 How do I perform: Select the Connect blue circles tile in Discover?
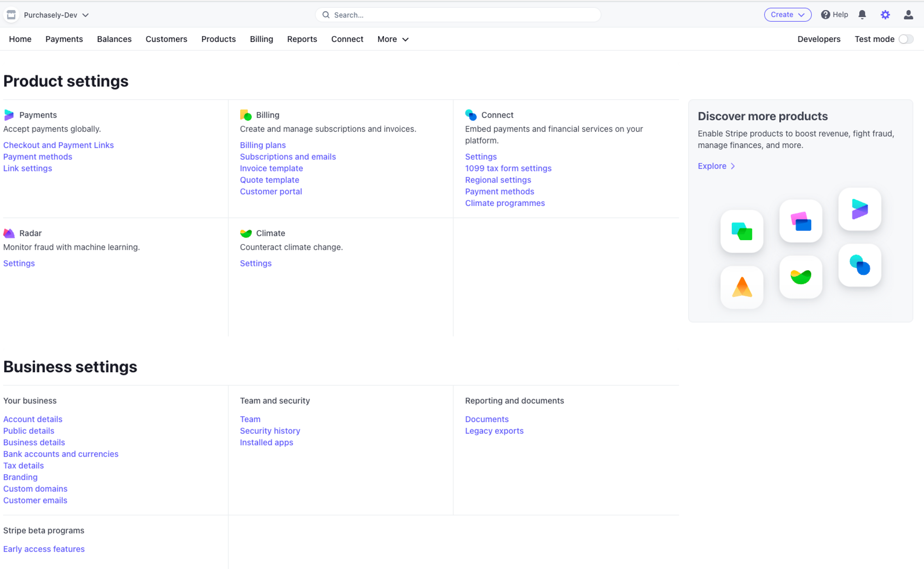point(860,265)
